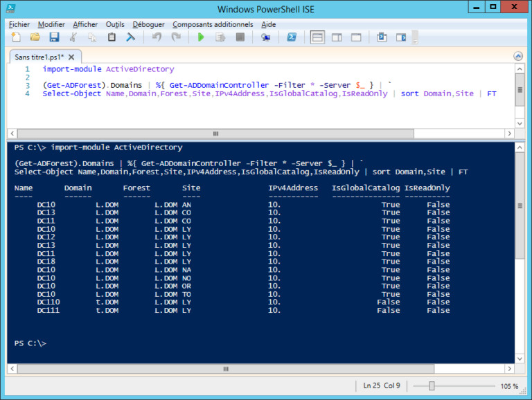The width and height of the screenshot is (532, 400).
Task: Click script pane scroll right arrow
Action: pos(509,134)
